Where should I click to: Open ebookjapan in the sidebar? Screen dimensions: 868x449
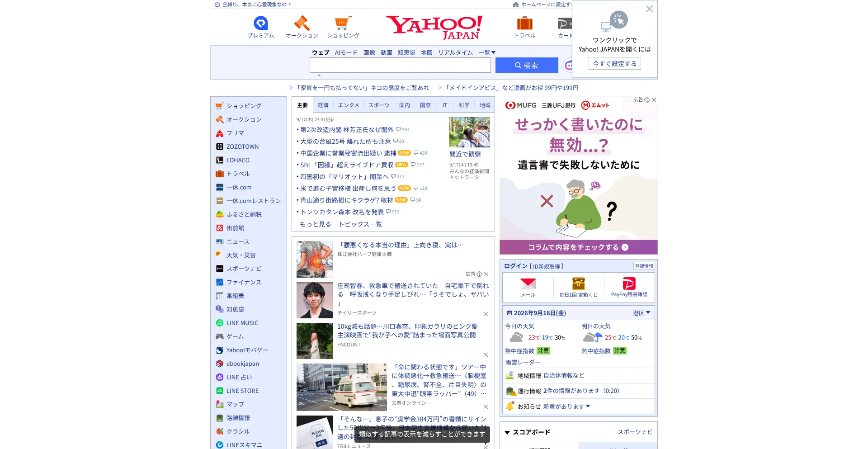[x=243, y=364]
